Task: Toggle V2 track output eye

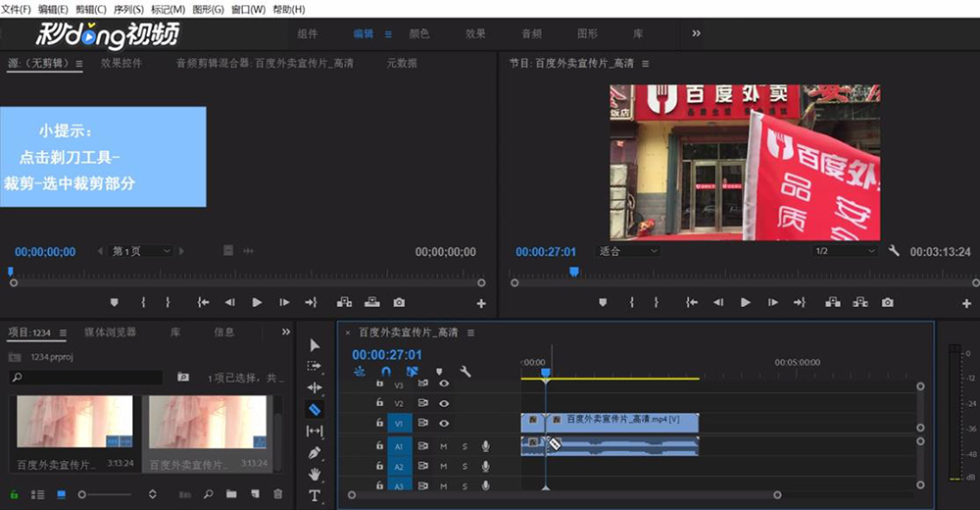Action: [x=444, y=404]
